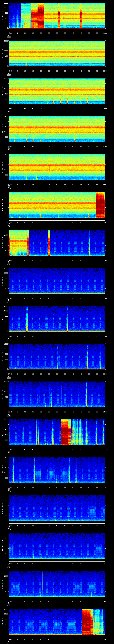Click the 11:02:00 spectrogram panel
This screenshot has height=644, width=114.
tap(57, 546)
